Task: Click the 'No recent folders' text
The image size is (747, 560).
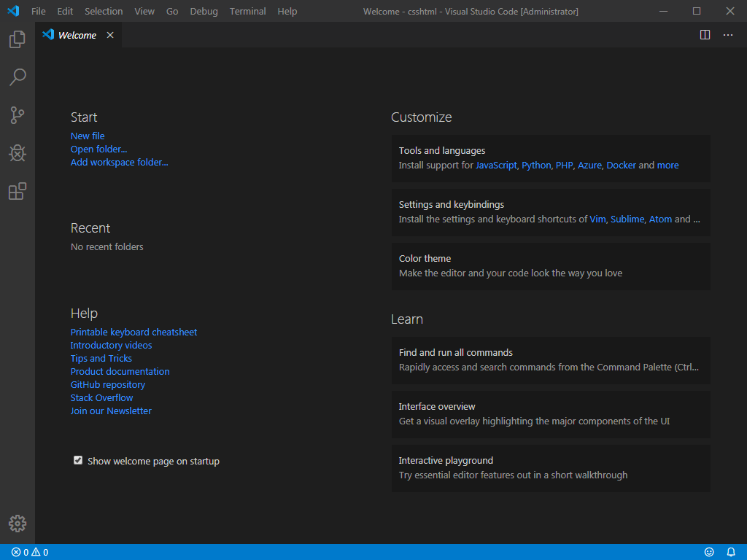Action: pos(107,246)
